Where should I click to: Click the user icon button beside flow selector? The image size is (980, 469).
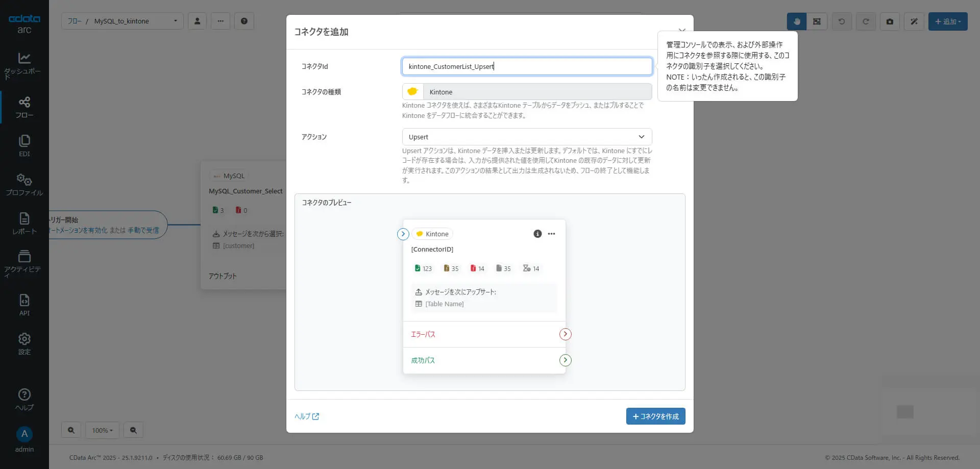197,21
